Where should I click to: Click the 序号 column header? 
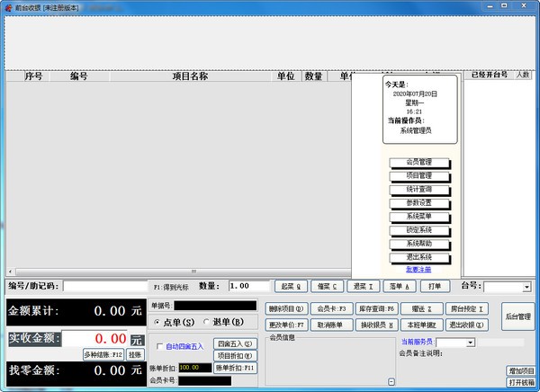pos(33,76)
